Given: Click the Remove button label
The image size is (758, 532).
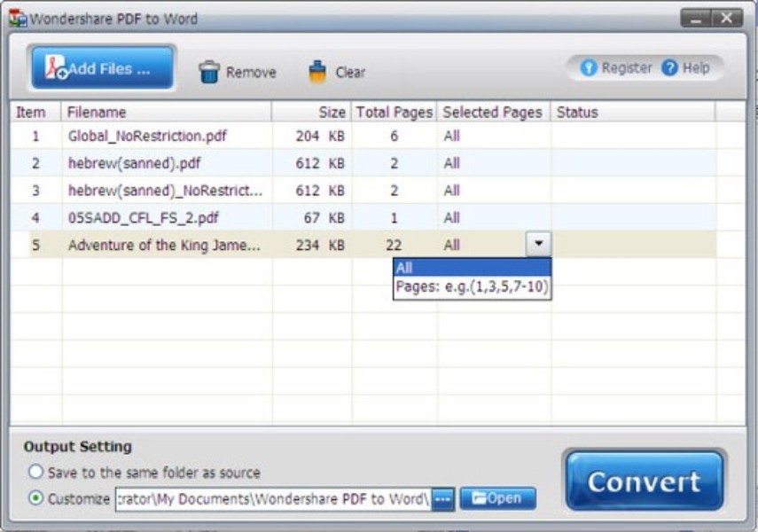Looking at the screenshot, I should click(x=250, y=73).
